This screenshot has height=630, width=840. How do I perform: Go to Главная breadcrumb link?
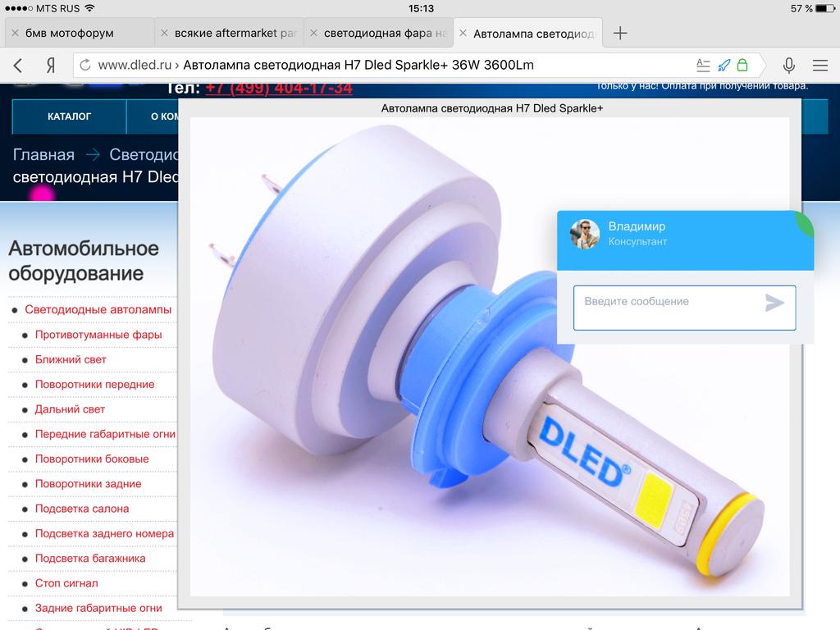pos(43,155)
